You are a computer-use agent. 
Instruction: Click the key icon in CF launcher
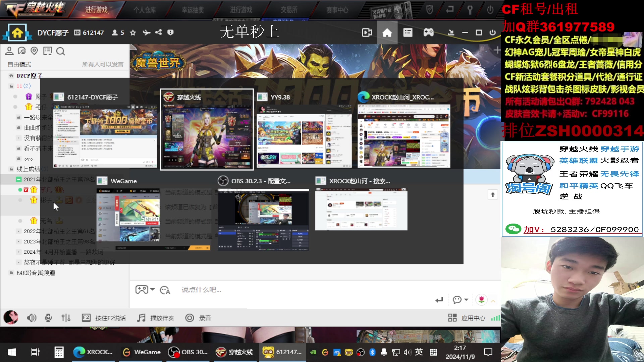click(470, 10)
